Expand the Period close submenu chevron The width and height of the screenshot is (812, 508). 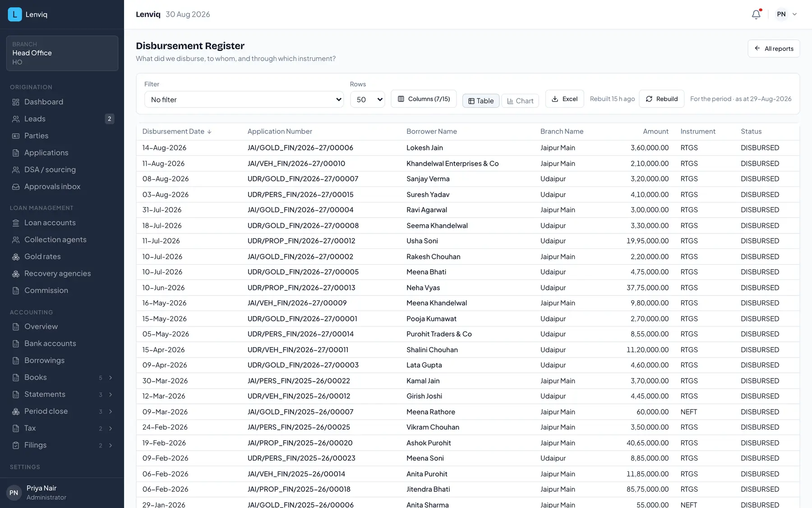coord(111,412)
